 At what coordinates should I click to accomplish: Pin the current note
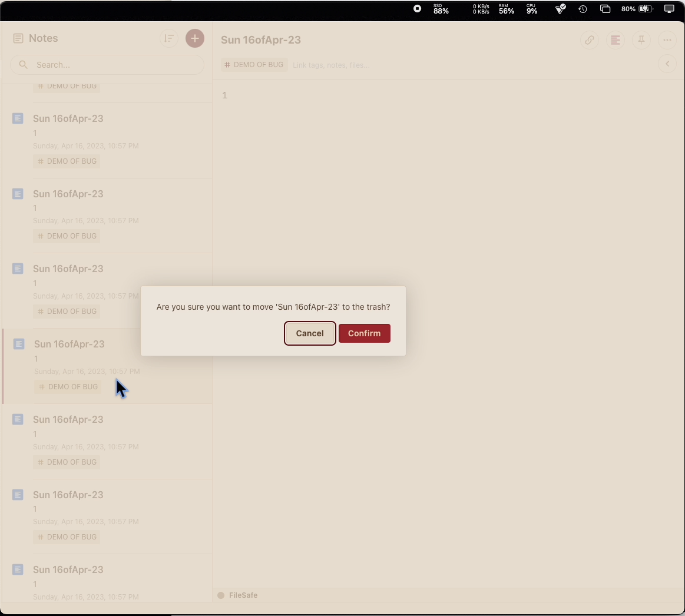click(641, 40)
